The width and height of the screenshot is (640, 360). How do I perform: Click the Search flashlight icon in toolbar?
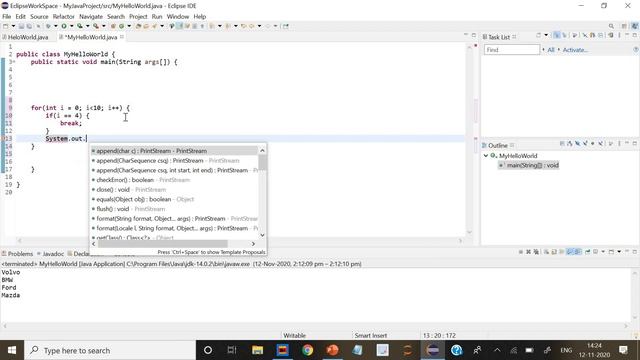coord(154,26)
